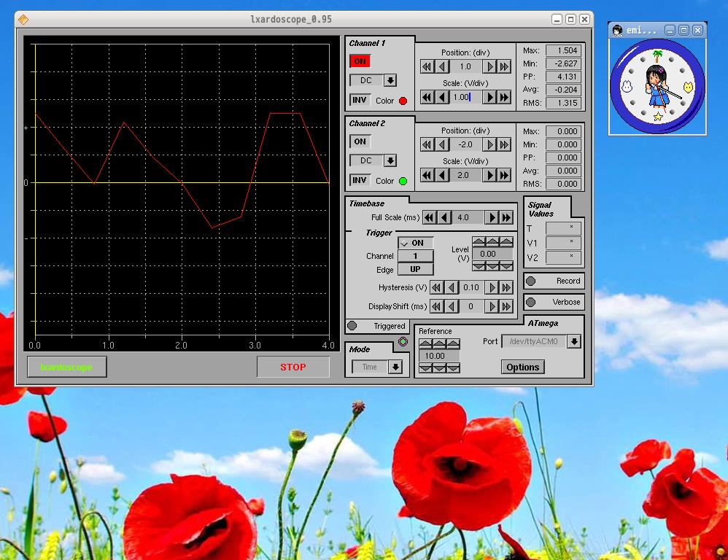Fast-increase Timebase full scale with double-right arrow
Viewport: 728px width, 560px height.
pos(505,217)
